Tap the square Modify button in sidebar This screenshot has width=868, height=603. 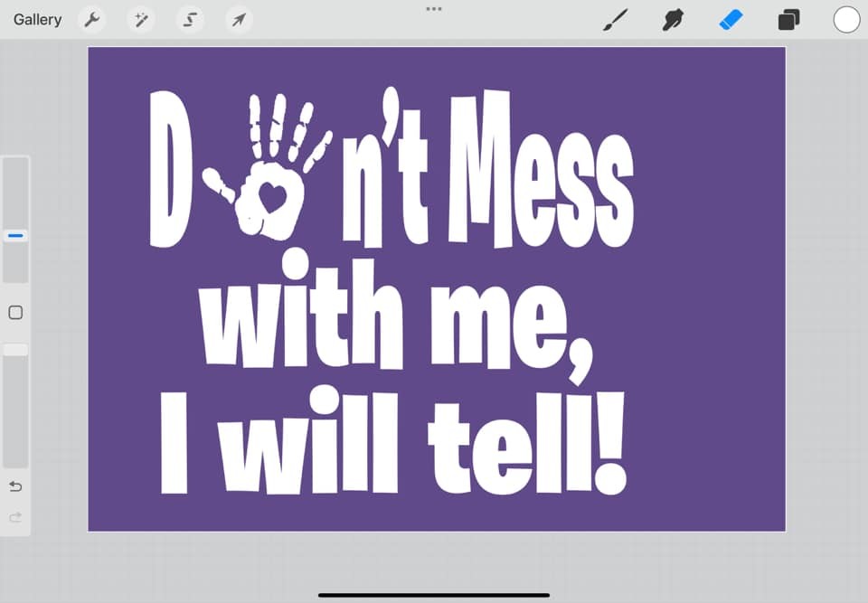click(15, 313)
